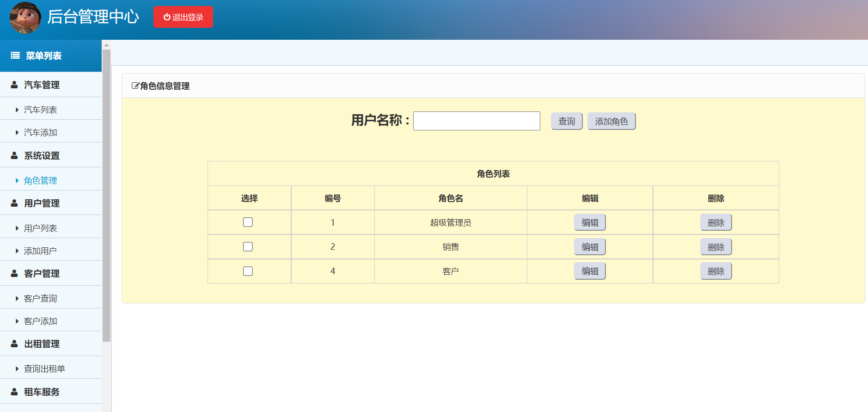Expand the 出租管理 menu section
The width and height of the screenshot is (868, 412).
tap(51, 344)
